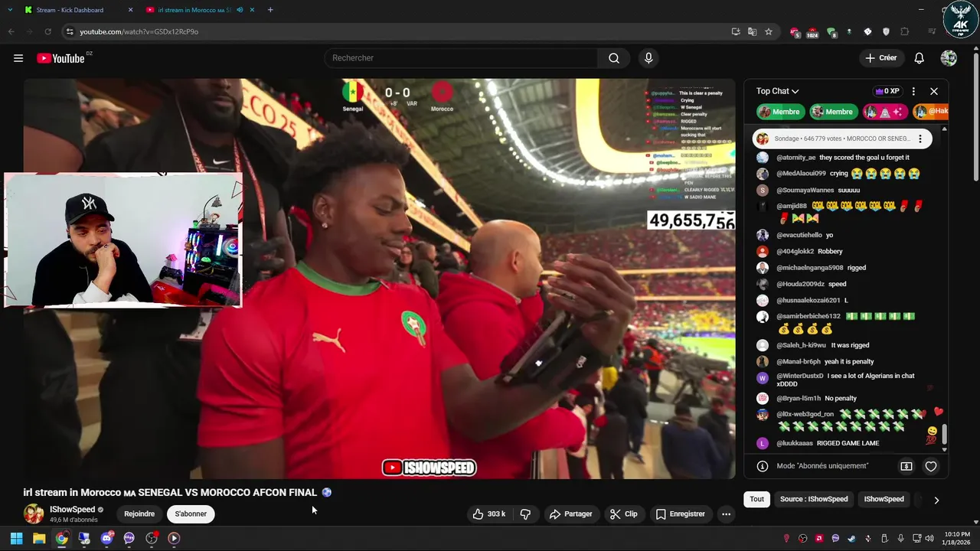Open the YouTube guide hamburger menu
The height and width of the screenshot is (551, 980).
18,58
